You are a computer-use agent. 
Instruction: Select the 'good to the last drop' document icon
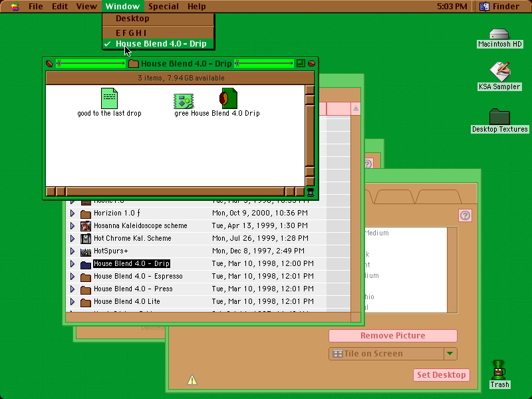109,98
